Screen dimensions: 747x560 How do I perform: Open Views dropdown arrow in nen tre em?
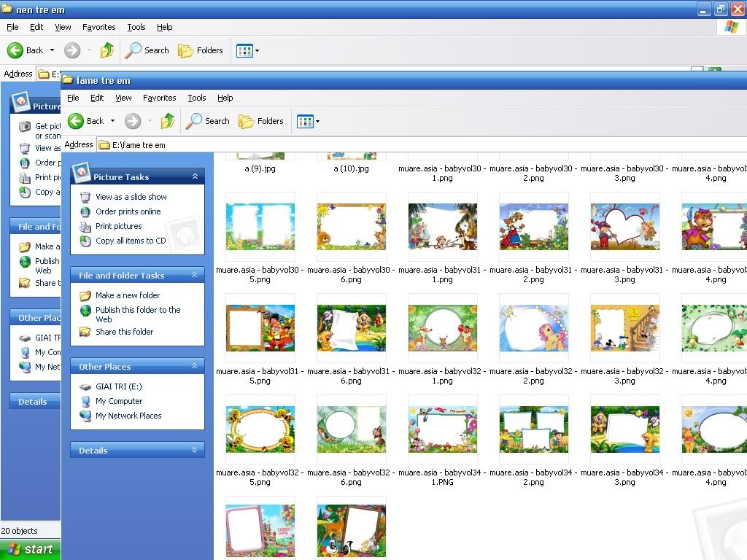tap(258, 50)
